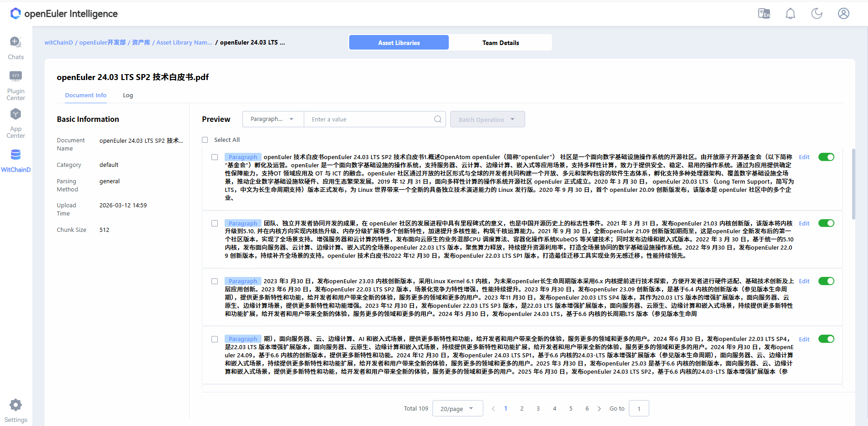Open Settings gear in sidebar
Image resolution: width=868 pixels, height=426 pixels.
click(x=15, y=411)
